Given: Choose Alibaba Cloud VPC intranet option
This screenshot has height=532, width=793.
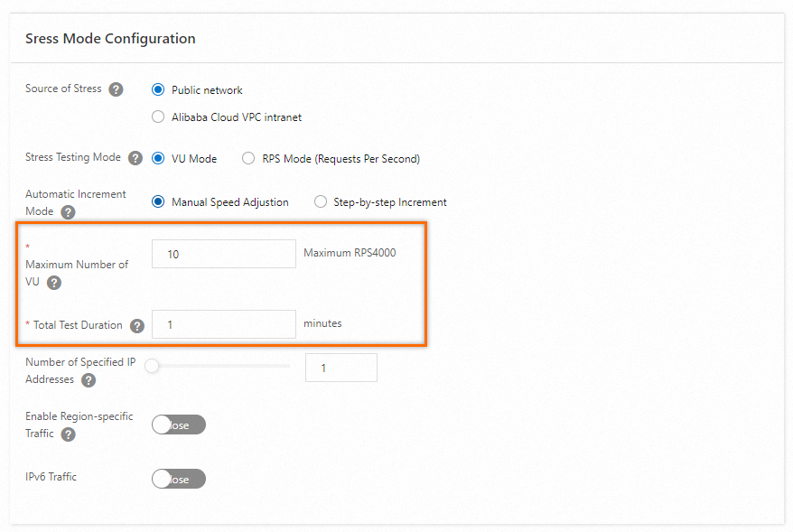Looking at the screenshot, I should tap(158, 117).
